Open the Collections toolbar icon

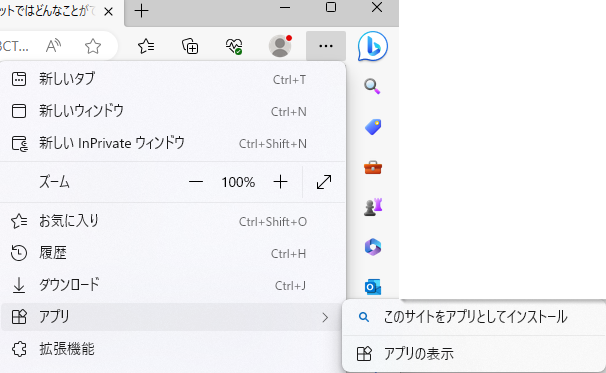pyautogui.click(x=190, y=46)
